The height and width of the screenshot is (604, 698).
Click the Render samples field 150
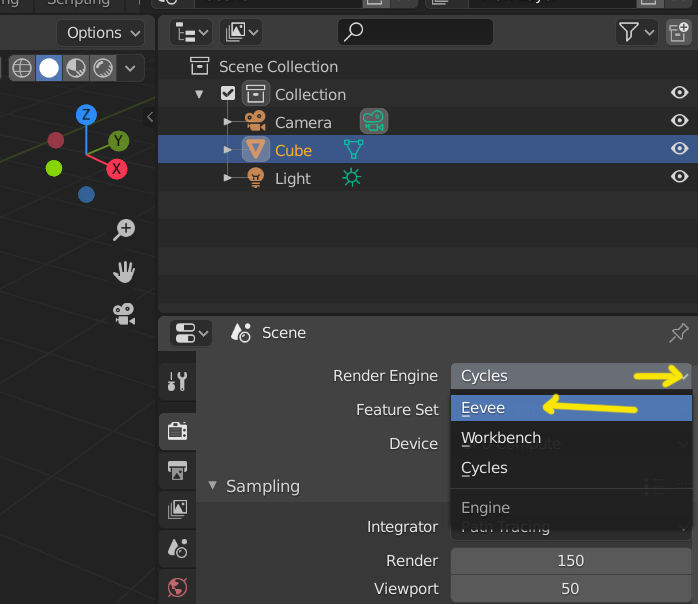(571, 561)
